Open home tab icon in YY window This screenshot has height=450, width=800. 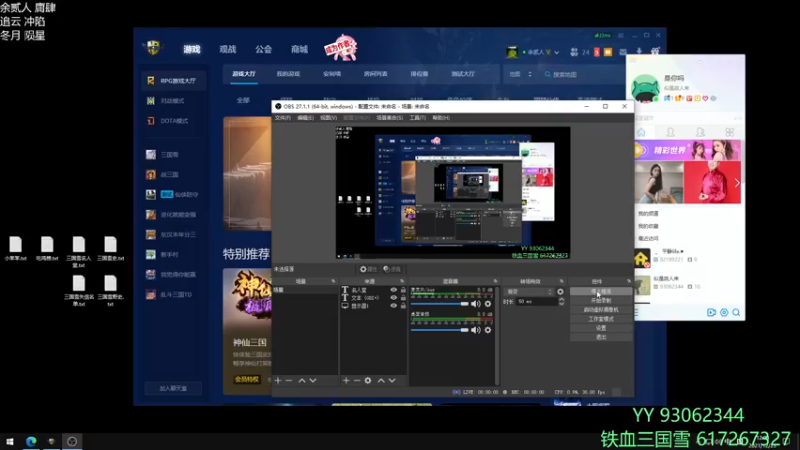[641, 132]
